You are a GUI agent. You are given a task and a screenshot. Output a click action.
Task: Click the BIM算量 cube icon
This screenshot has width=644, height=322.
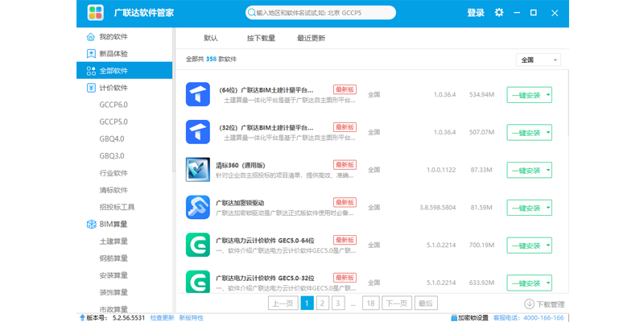tap(91, 225)
